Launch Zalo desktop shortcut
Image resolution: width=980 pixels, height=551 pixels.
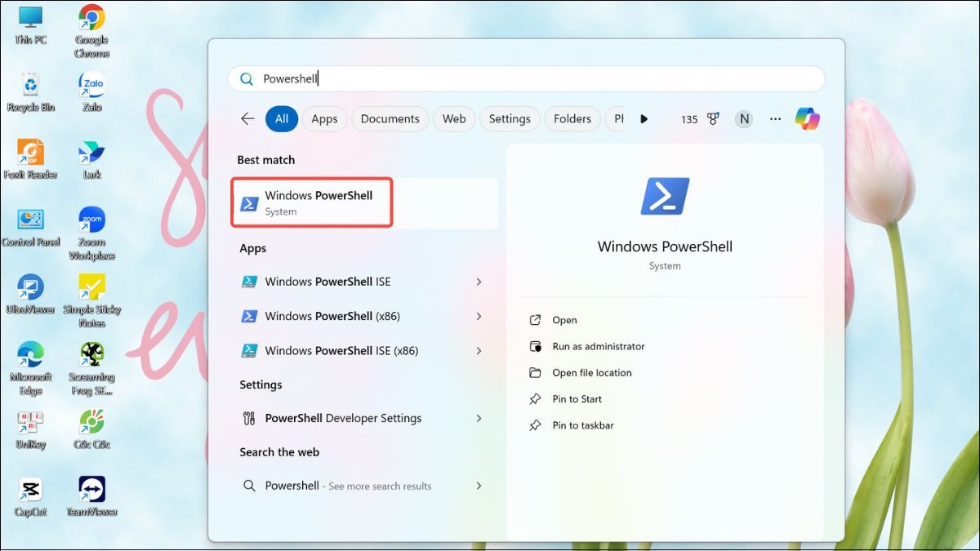coord(91,92)
